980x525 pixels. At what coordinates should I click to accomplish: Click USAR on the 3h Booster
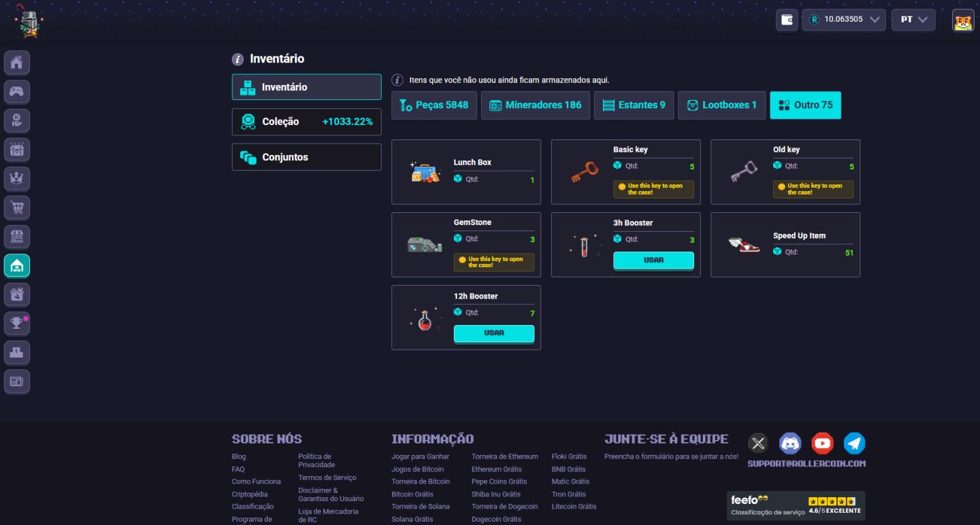tap(653, 260)
